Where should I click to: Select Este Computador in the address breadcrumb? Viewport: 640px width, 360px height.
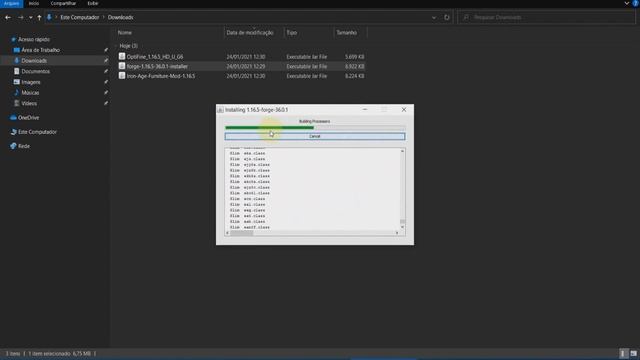point(80,17)
